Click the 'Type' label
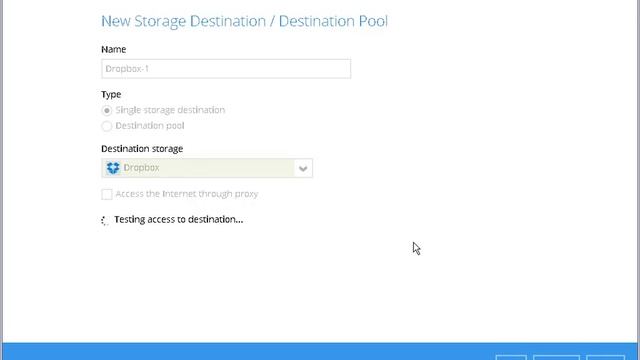640x360 pixels. pyautogui.click(x=111, y=95)
